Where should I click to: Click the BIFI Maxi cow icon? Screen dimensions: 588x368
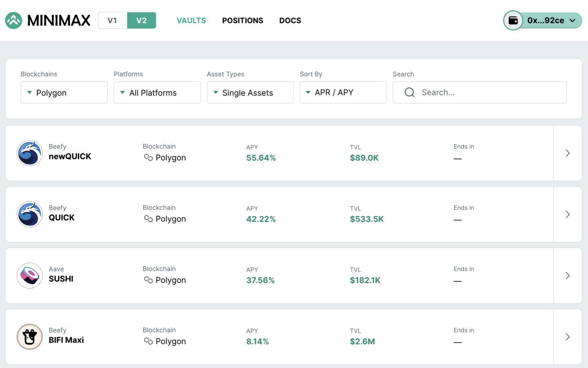tap(30, 337)
